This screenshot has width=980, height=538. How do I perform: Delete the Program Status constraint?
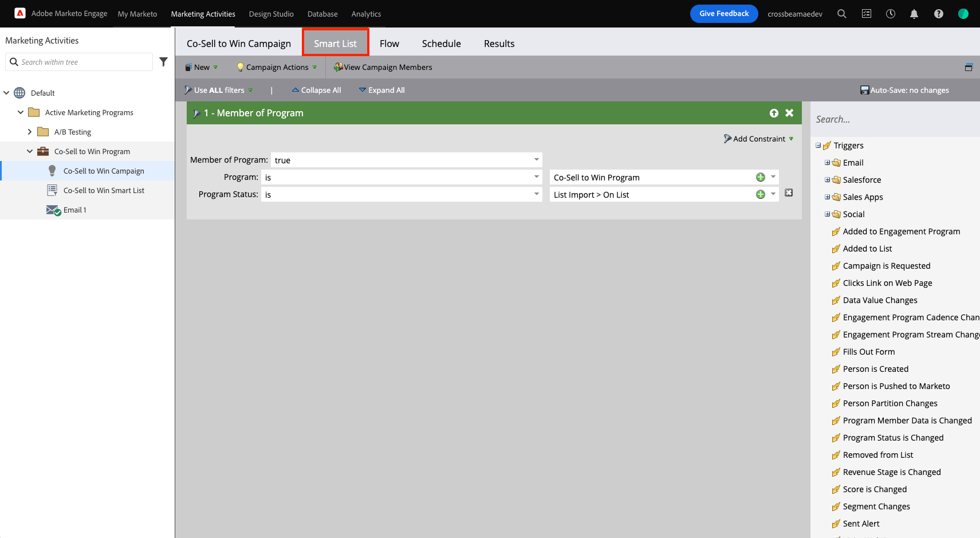[x=789, y=193]
